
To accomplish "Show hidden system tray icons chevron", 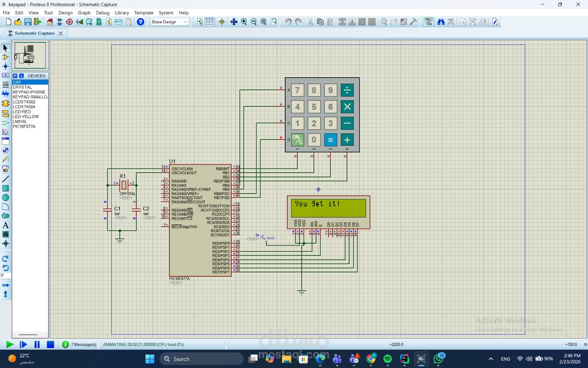I will coord(491,359).
